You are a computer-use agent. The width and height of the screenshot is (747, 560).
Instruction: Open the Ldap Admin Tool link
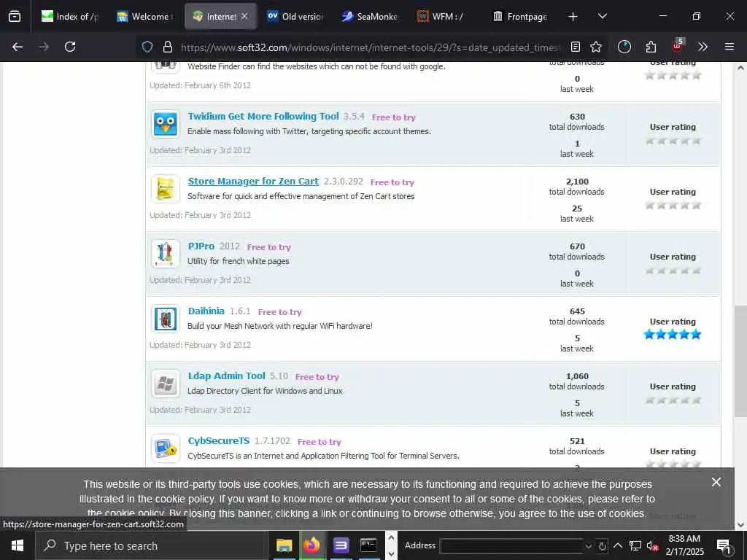tap(226, 376)
